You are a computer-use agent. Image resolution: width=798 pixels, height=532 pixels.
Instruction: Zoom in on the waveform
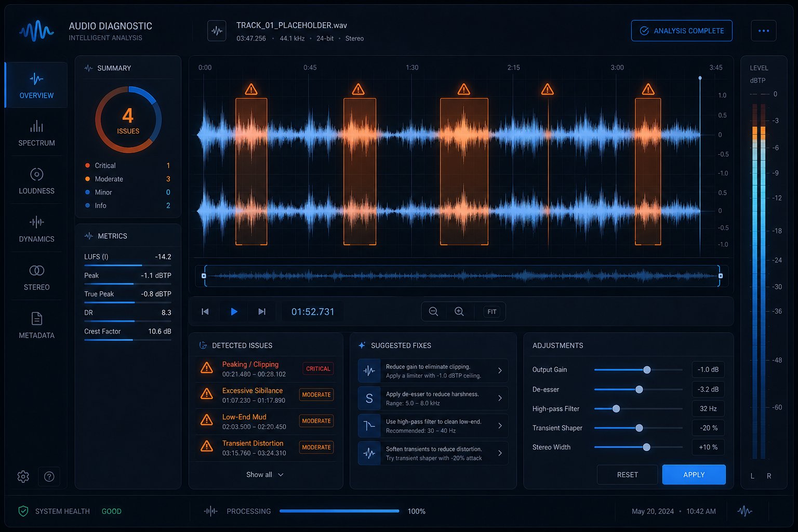point(459,312)
